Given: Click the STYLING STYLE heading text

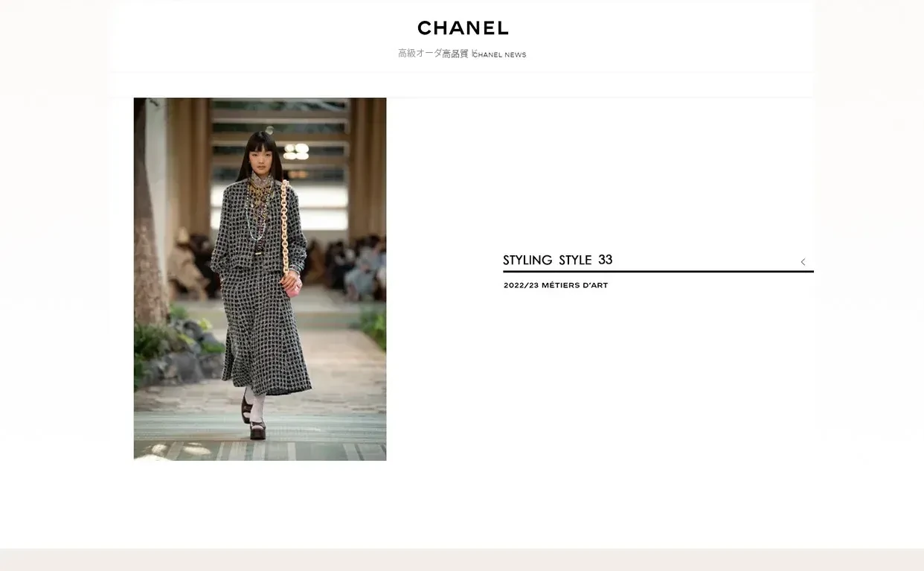Looking at the screenshot, I should coord(547,260).
